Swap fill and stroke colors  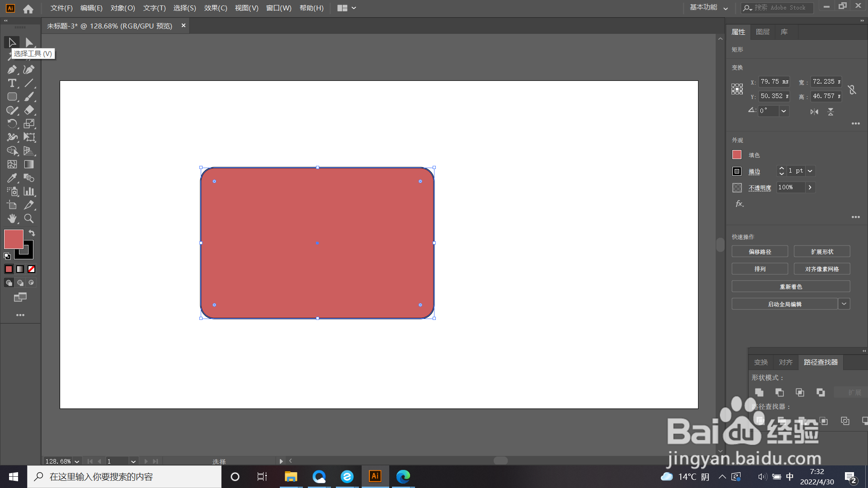(x=32, y=233)
